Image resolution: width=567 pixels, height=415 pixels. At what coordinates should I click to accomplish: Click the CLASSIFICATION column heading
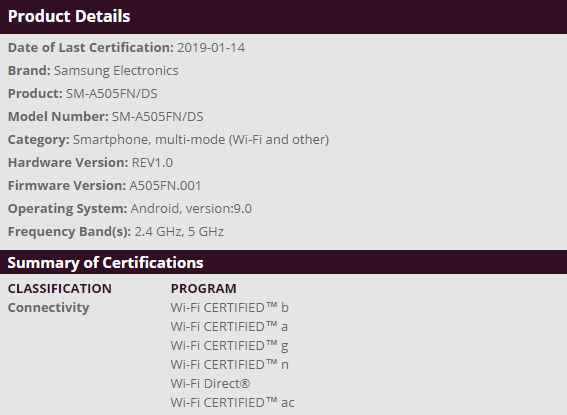tap(60, 288)
